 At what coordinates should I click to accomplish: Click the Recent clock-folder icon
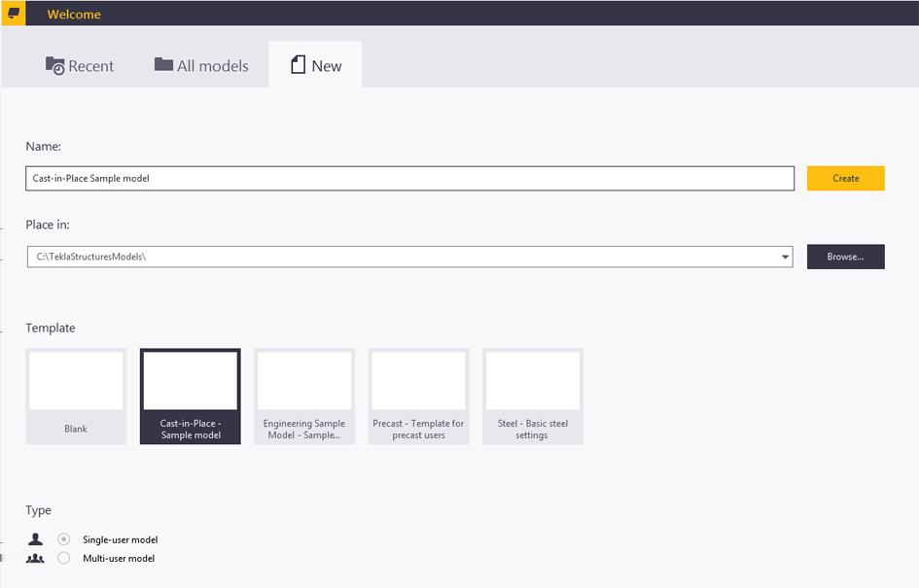pos(55,65)
